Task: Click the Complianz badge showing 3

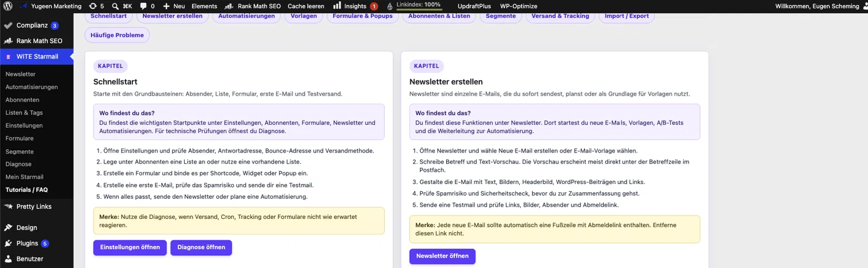Action: coord(54,25)
